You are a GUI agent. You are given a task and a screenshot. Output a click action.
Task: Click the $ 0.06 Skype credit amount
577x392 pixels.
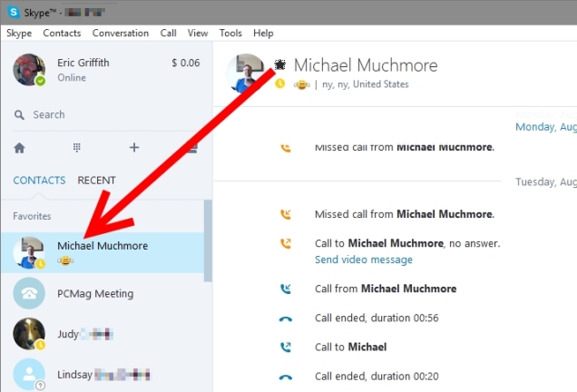click(x=185, y=63)
